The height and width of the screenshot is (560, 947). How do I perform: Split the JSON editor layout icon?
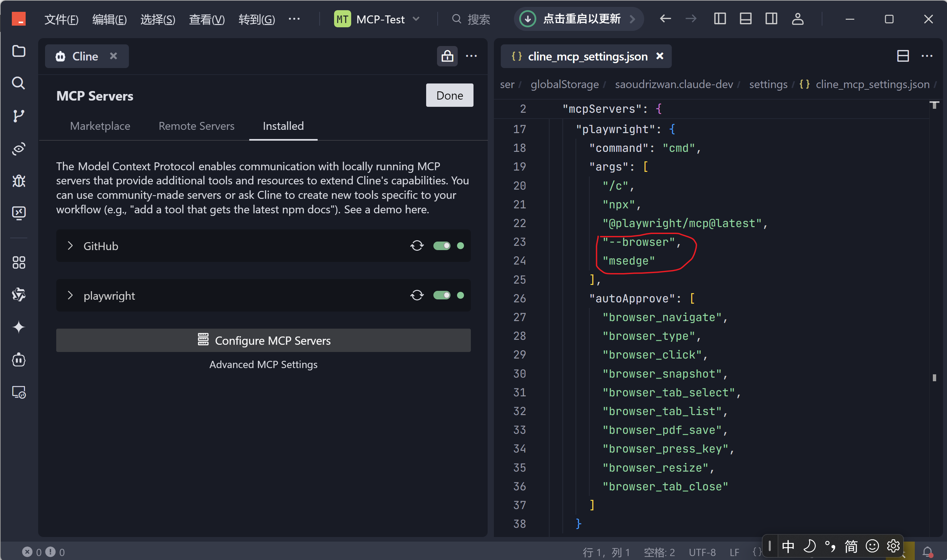[903, 56]
